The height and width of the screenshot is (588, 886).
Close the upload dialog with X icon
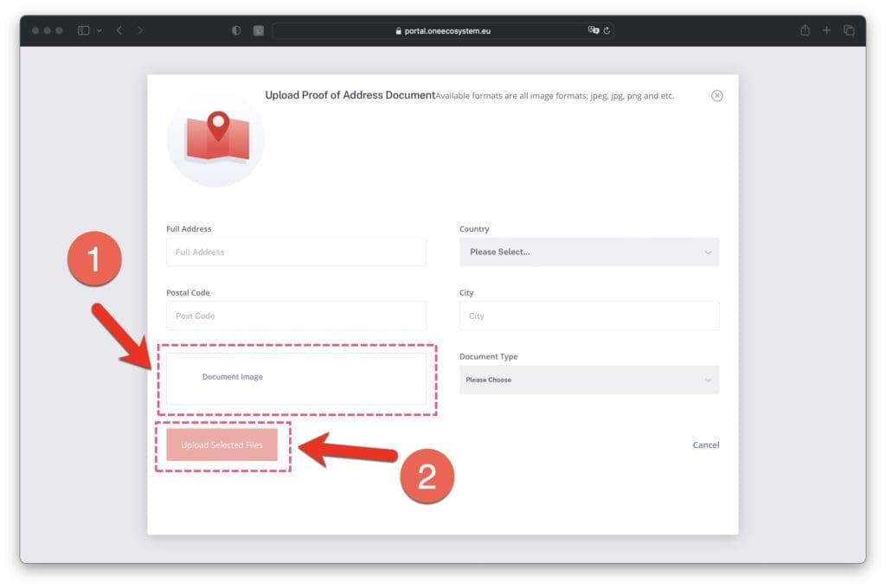point(716,96)
